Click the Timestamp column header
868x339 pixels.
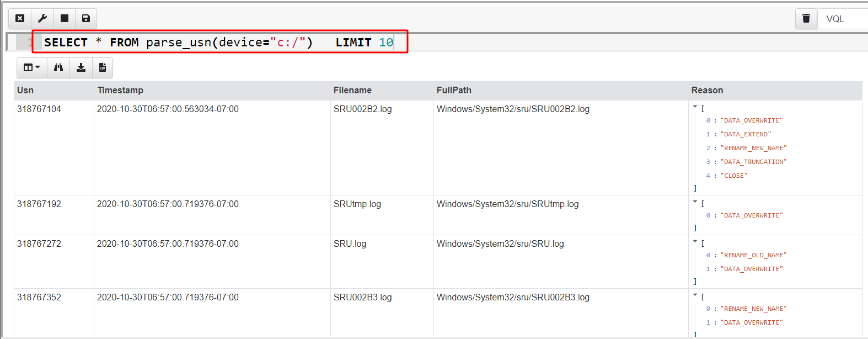click(120, 91)
